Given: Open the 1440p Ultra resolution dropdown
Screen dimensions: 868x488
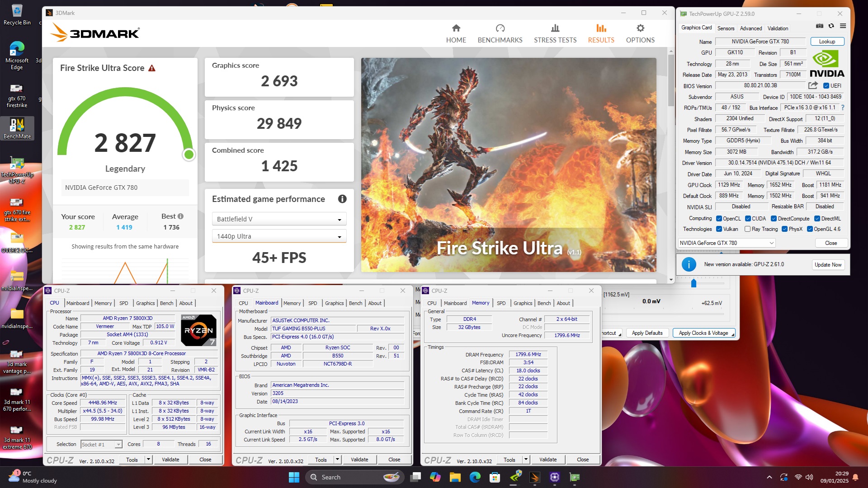Looking at the screenshot, I should tap(279, 236).
